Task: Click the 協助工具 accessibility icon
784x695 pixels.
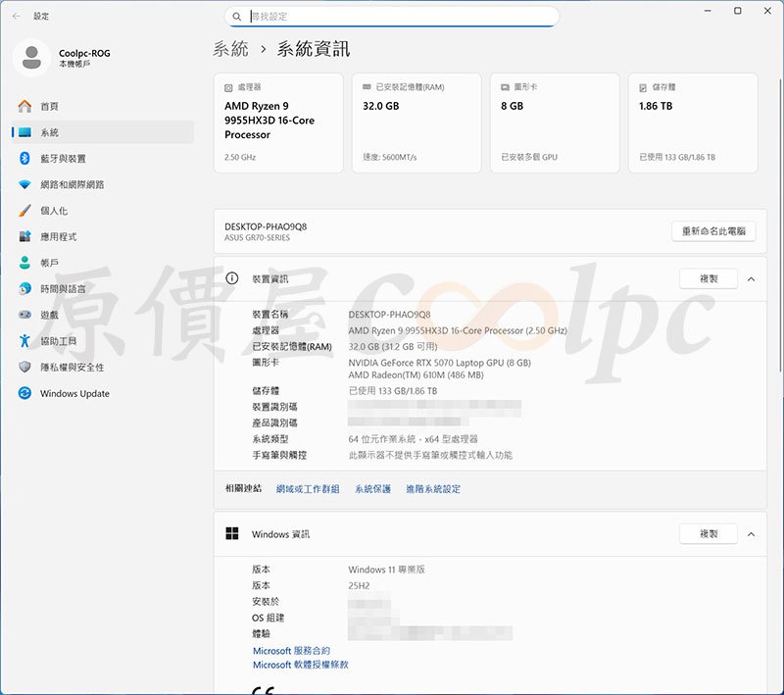Action: 24,341
